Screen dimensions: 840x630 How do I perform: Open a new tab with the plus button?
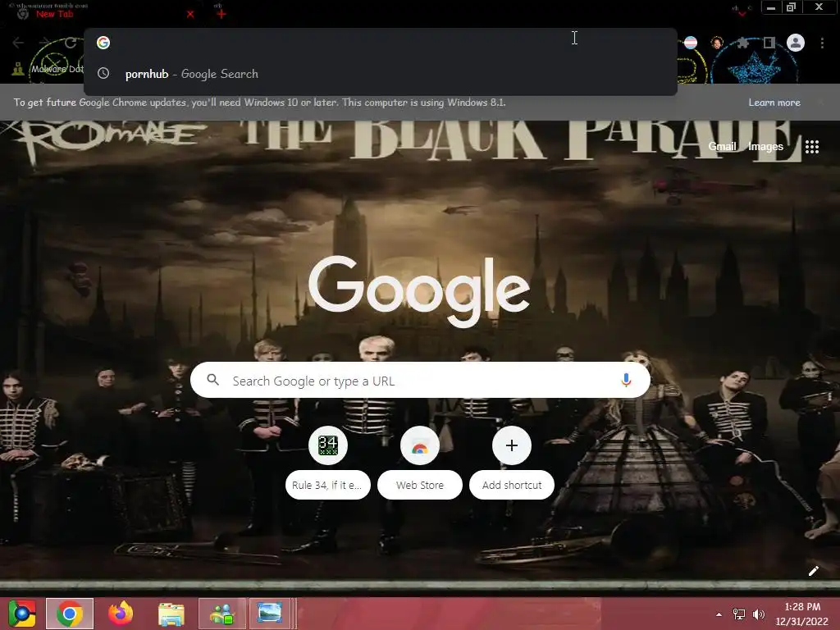(x=221, y=14)
